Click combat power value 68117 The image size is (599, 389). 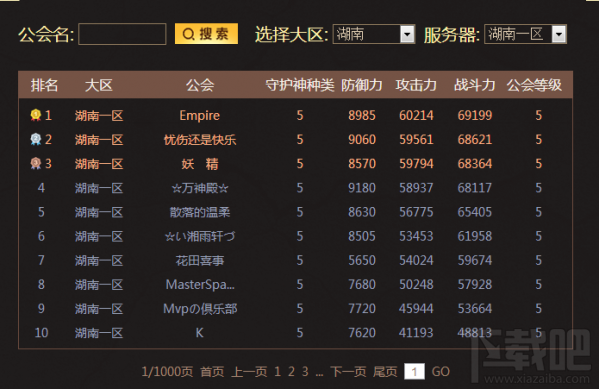(475, 188)
